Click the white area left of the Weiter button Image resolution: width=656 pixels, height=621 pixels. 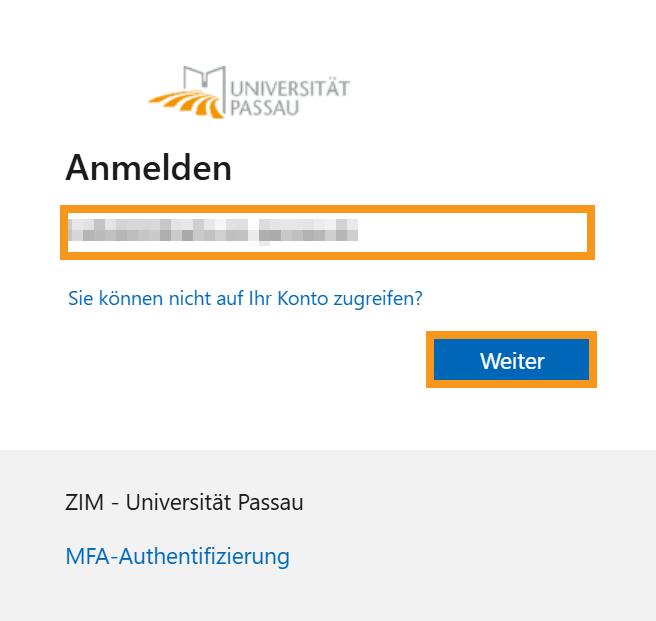(x=250, y=360)
